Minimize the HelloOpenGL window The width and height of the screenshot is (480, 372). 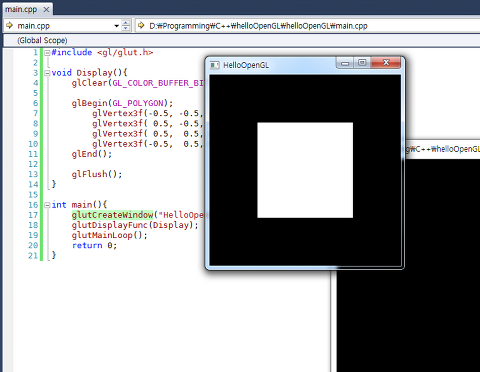345,63
